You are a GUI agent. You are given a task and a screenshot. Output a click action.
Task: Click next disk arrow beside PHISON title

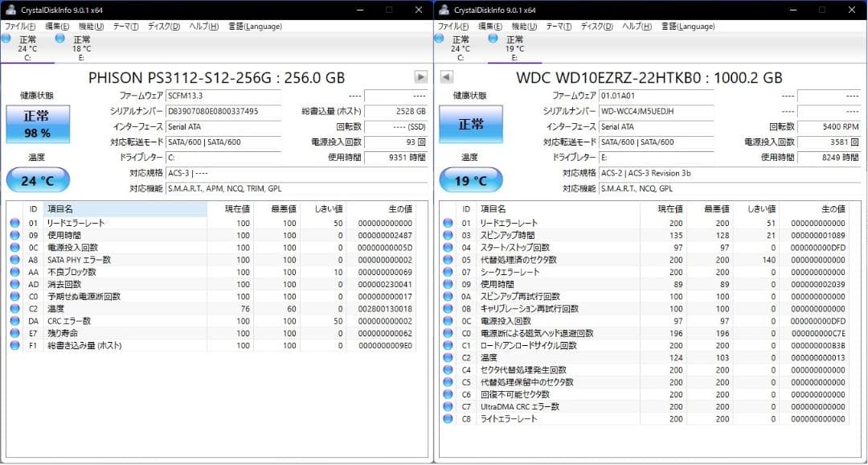(x=420, y=77)
